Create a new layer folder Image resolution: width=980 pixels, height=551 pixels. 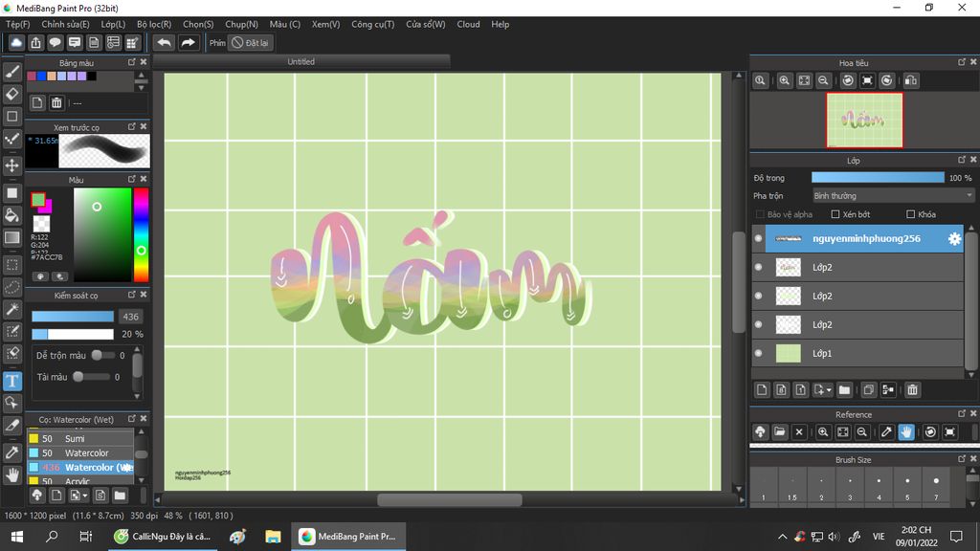[x=844, y=390]
